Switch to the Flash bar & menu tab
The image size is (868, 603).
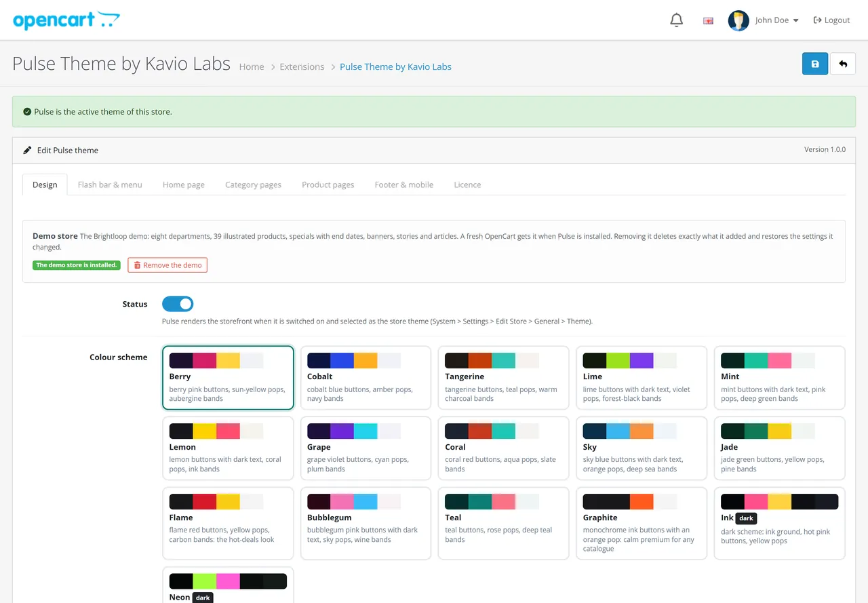click(110, 184)
